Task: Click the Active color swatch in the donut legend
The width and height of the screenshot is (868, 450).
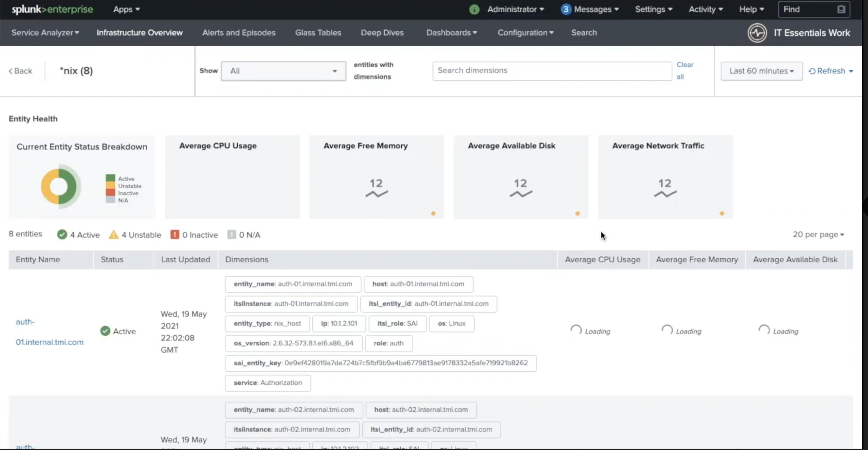Action: (111, 179)
